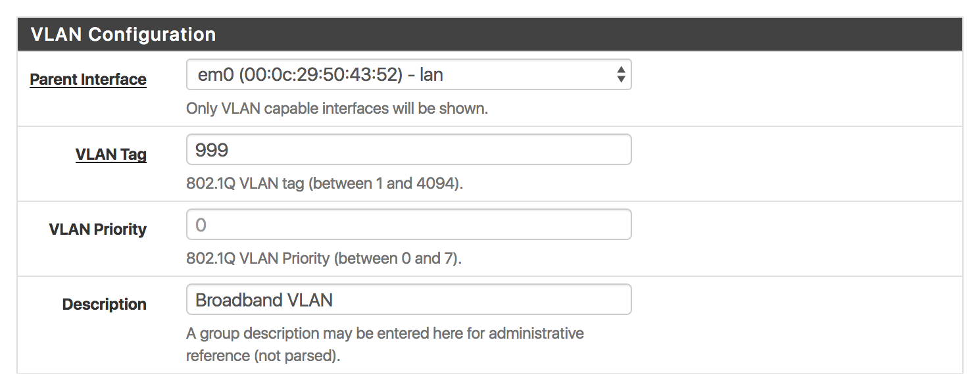Select the 'lan' interface name in selector
Screen dimensions: 980x390
(431, 75)
